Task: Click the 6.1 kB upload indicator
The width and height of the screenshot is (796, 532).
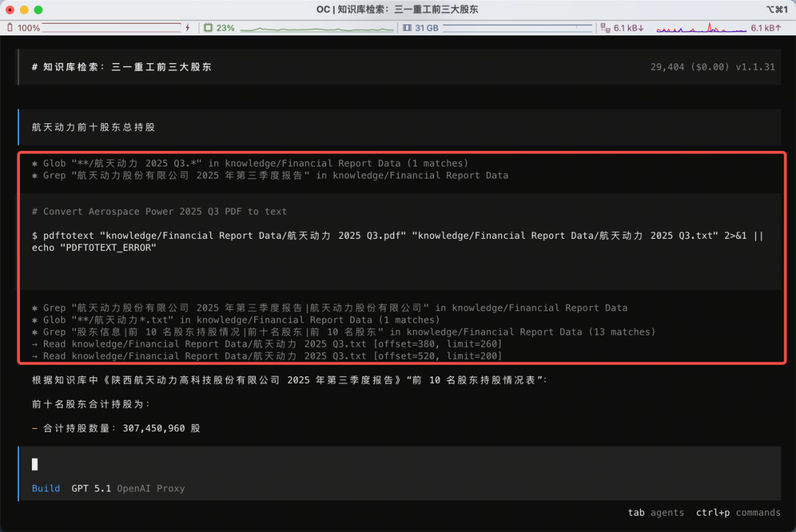Action: [766, 28]
